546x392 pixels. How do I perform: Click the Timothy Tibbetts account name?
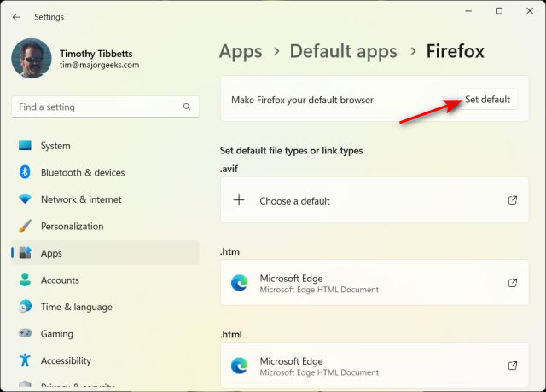96,54
